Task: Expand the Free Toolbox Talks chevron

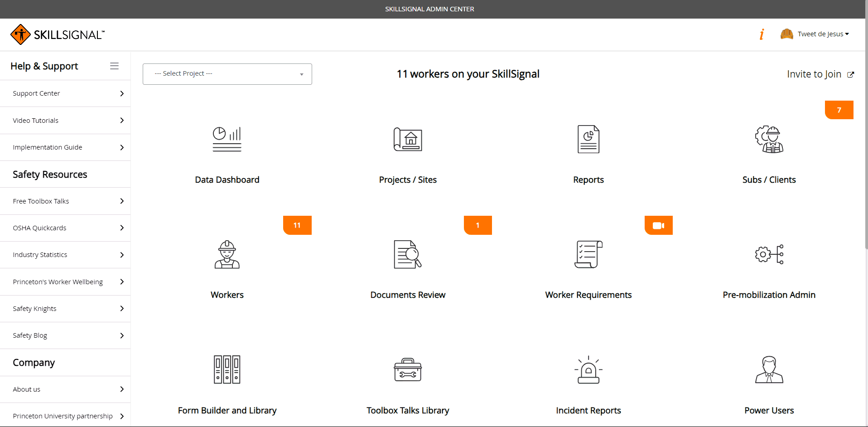Action: click(x=122, y=201)
